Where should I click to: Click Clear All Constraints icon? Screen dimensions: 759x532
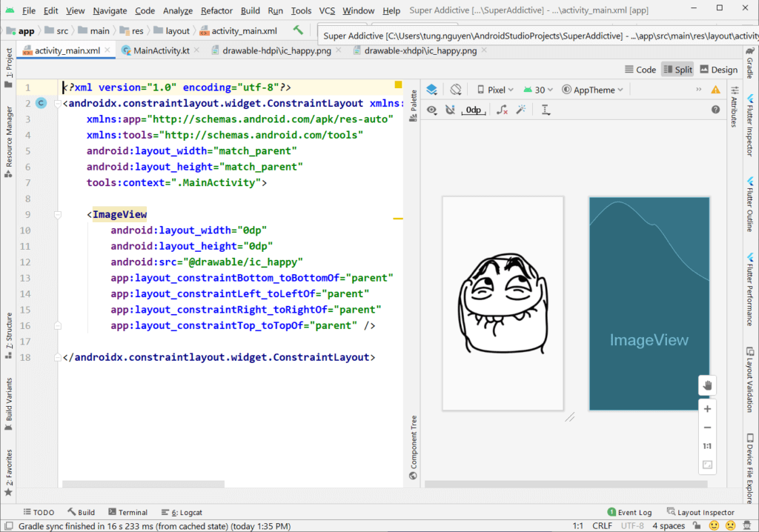coord(502,110)
